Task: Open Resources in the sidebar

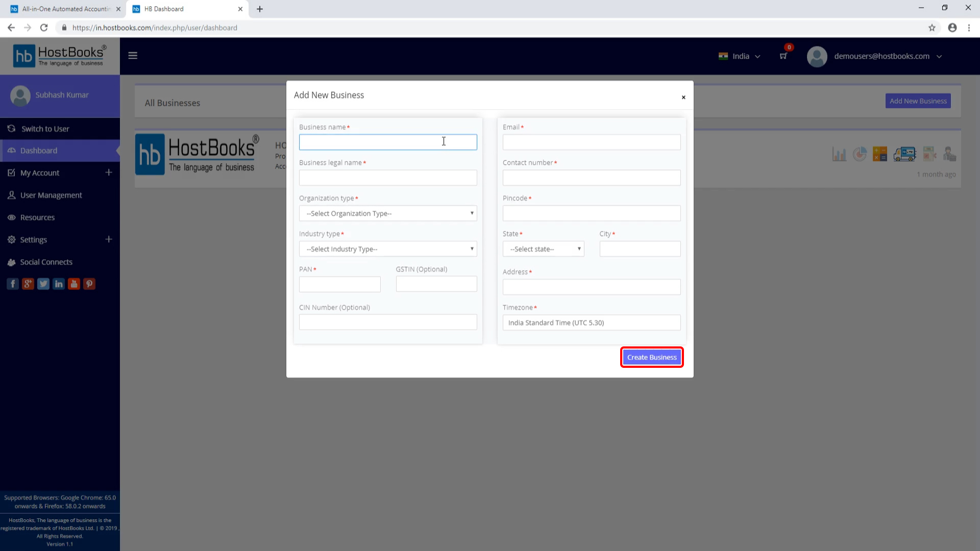Action: (37, 217)
